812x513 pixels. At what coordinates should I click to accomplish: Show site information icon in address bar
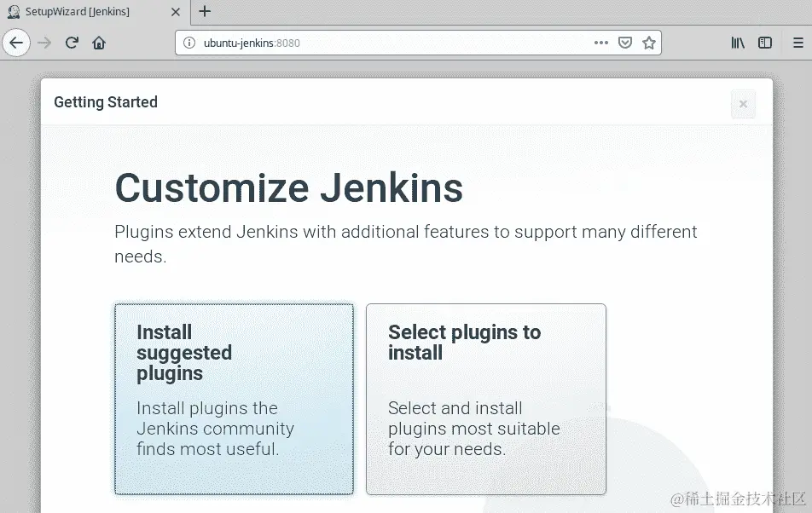(189, 43)
